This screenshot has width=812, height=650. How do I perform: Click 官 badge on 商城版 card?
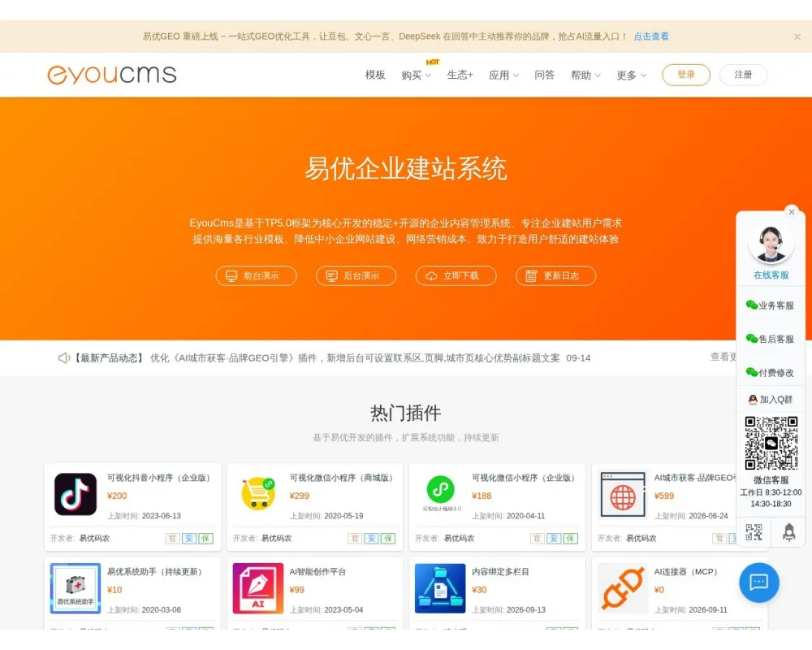pos(355,539)
